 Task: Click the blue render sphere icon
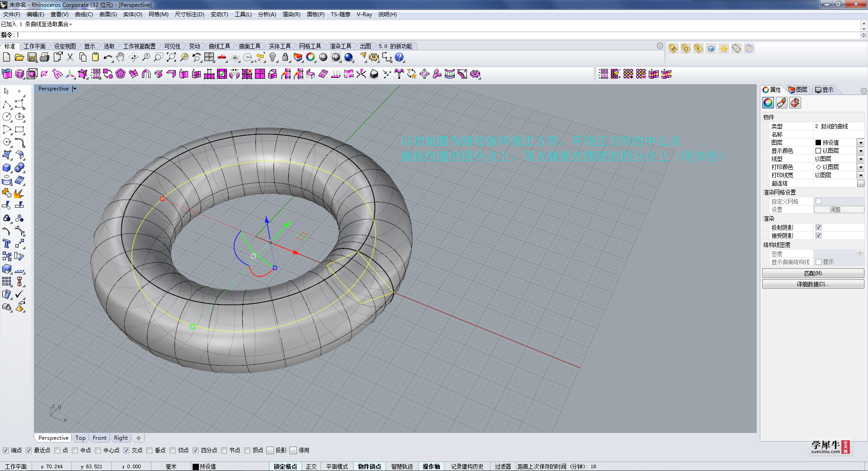[x=349, y=57]
